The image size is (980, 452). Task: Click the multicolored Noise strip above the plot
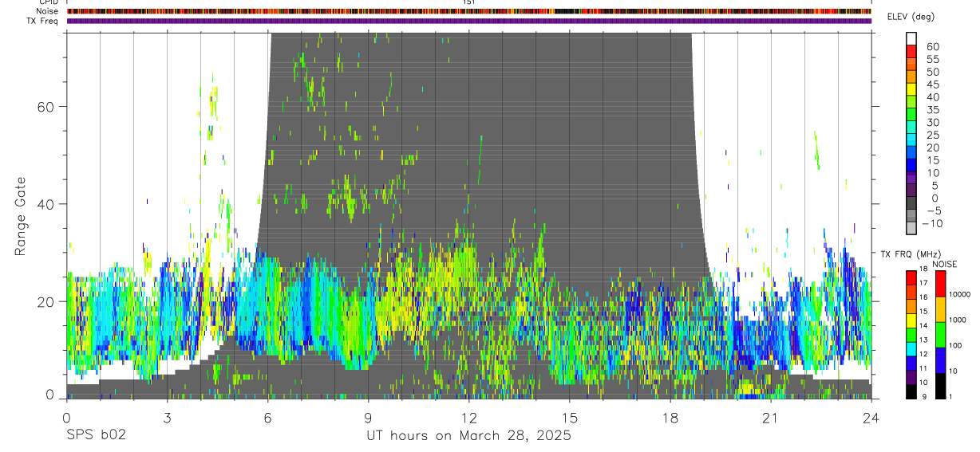click(x=468, y=11)
